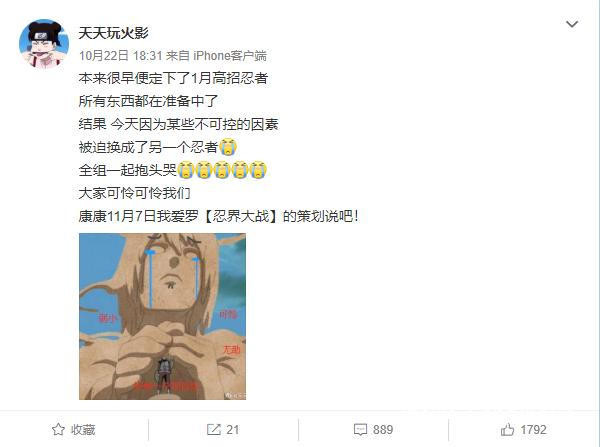Expand the post options chevron menu
Viewport: 600px width, 447px height.
pos(572,24)
